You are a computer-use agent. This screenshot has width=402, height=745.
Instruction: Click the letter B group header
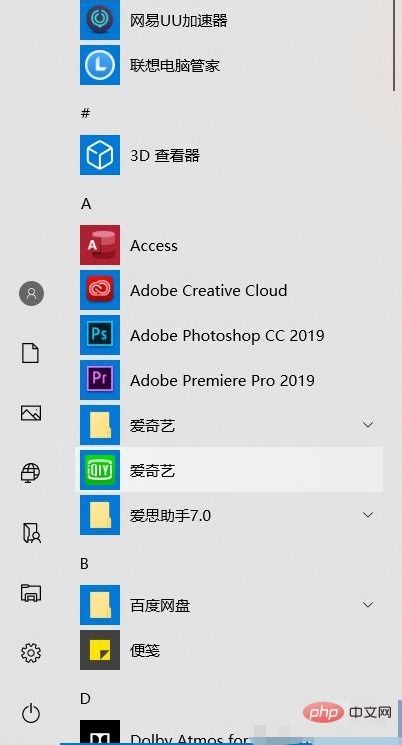pos(85,564)
